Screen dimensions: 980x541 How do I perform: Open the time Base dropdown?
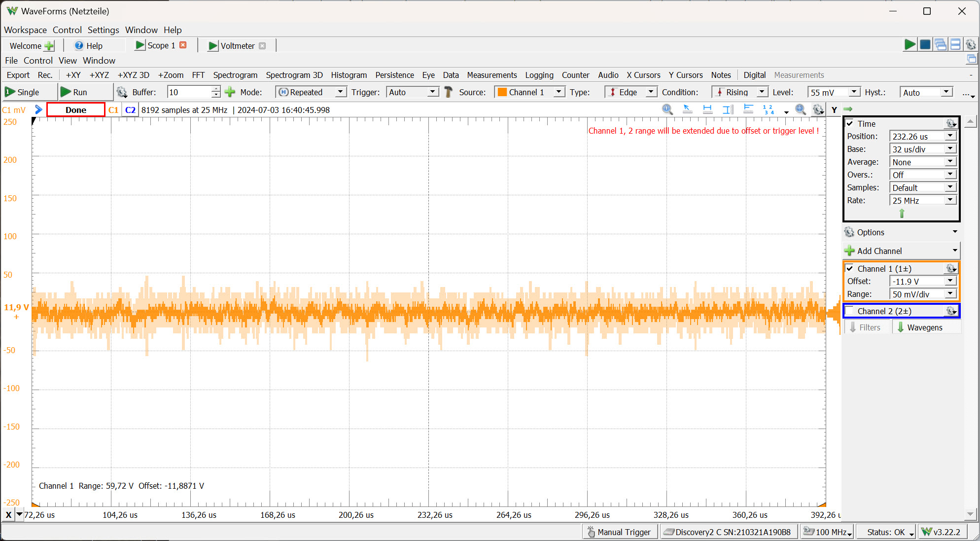[951, 148]
